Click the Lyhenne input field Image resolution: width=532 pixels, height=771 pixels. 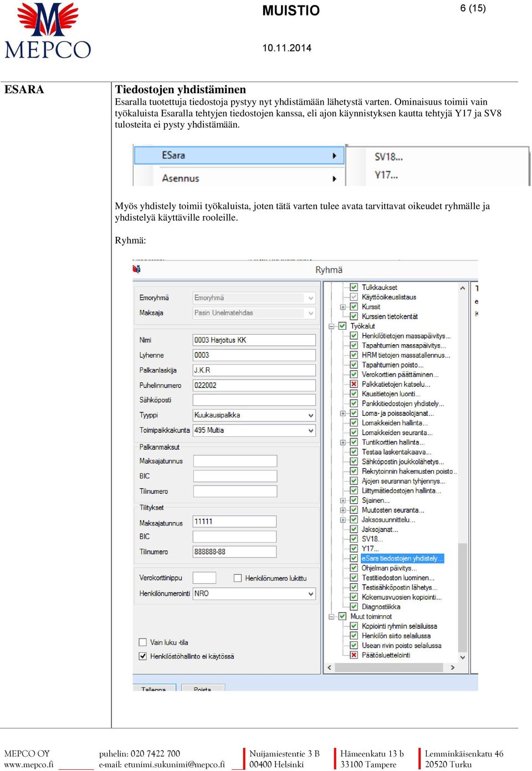pos(254,355)
